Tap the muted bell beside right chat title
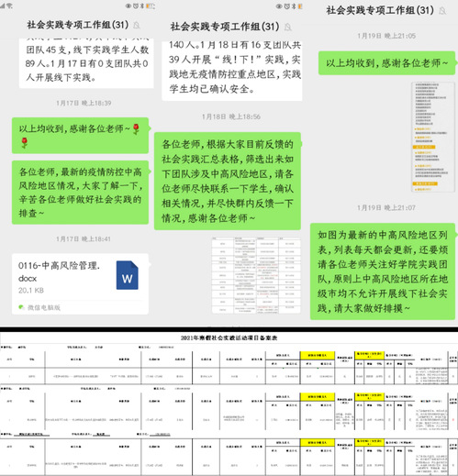 (x=442, y=11)
